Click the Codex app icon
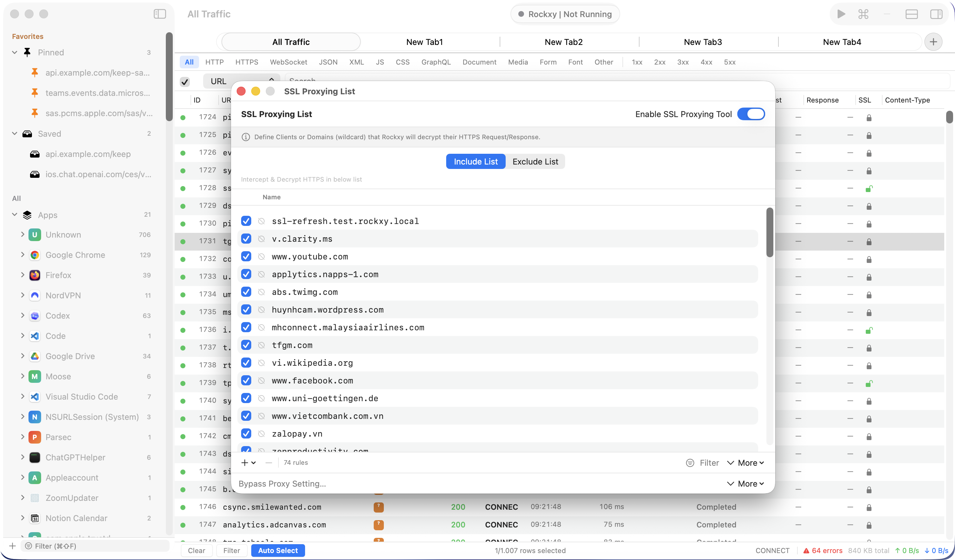Image resolution: width=955 pixels, height=560 pixels. tap(34, 316)
